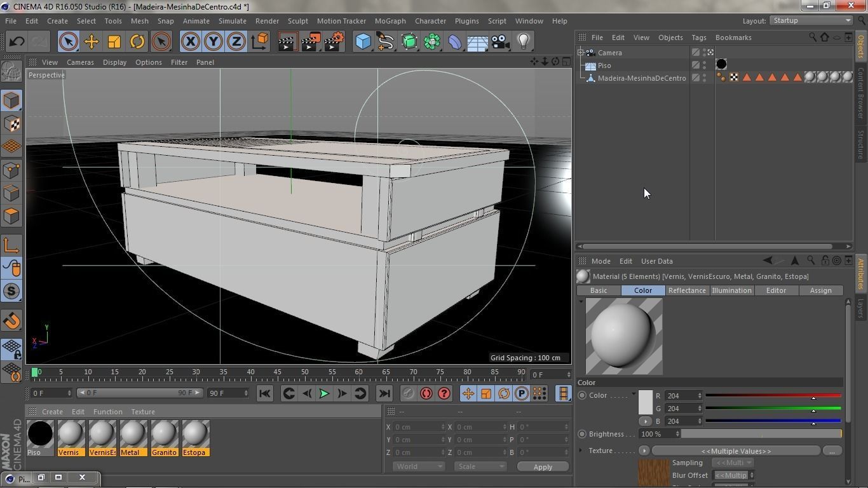Select the Live Selection tool
The image size is (868, 488).
(68, 42)
